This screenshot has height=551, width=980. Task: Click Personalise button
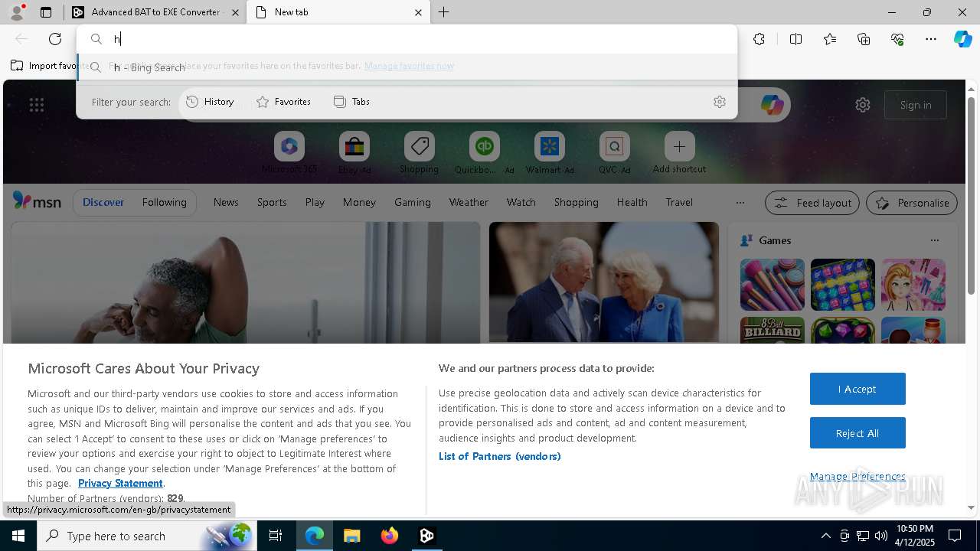tap(912, 203)
